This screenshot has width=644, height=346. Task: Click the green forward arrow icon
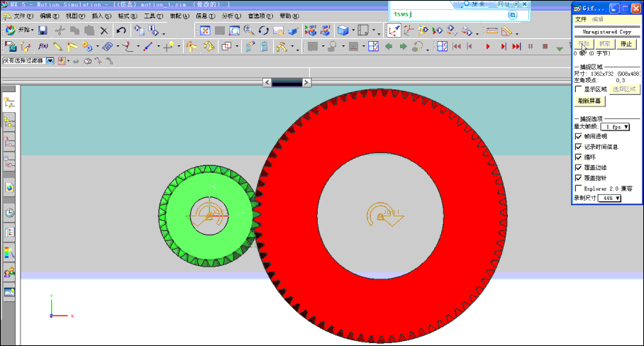point(404,47)
